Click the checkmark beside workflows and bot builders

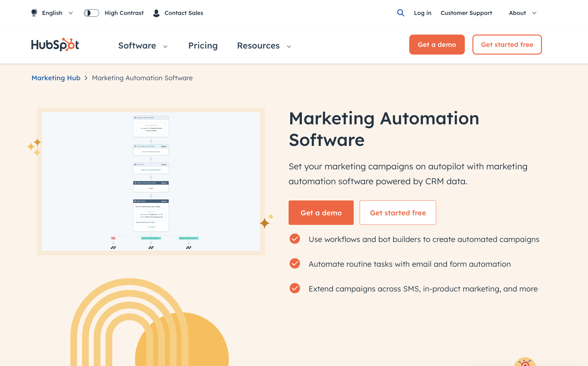point(295,239)
